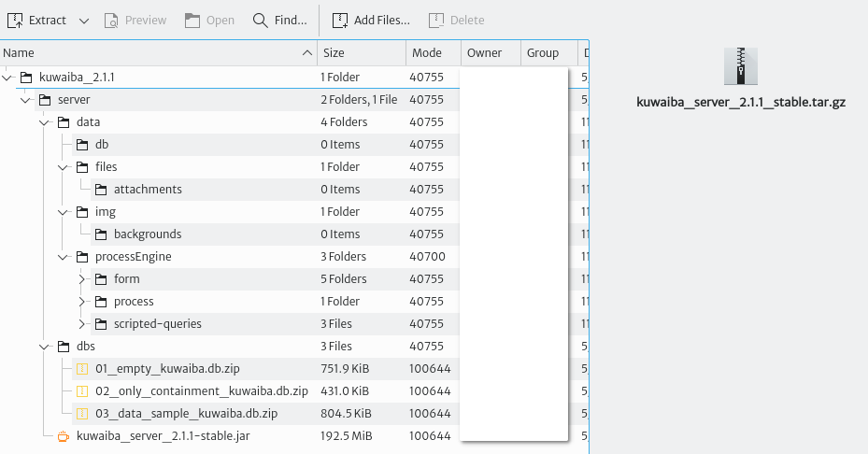Click the Java jar file icon
This screenshot has height=454, width=868.
point(64,436)
